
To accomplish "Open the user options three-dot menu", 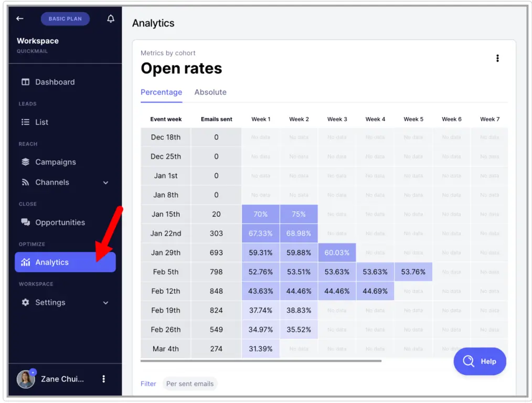I will (103, 379).
